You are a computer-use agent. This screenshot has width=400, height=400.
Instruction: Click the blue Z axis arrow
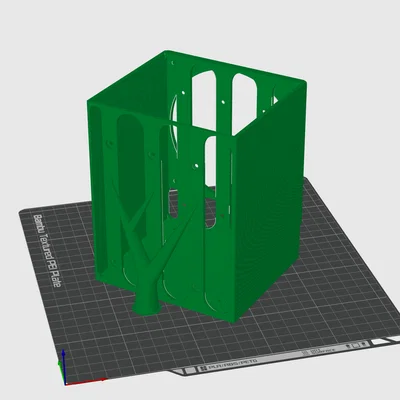click(x=64, y=366)
